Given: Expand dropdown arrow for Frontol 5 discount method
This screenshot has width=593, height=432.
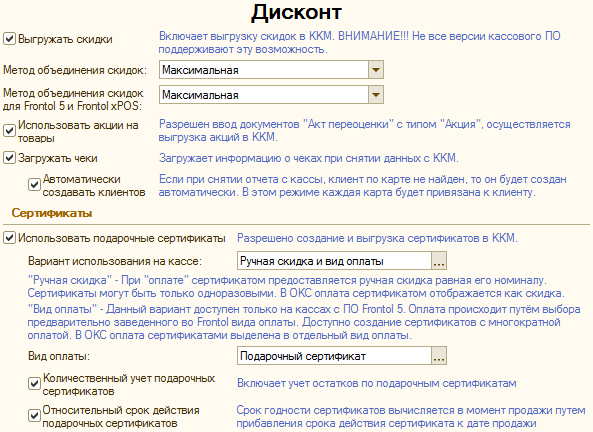Looking at the screenshot, I should tap(376, 95).
